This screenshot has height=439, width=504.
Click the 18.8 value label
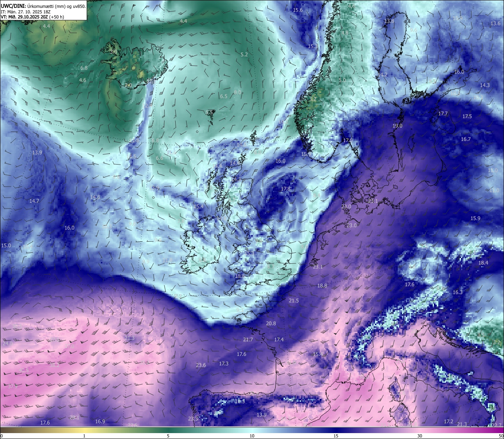tap(322, 286)
